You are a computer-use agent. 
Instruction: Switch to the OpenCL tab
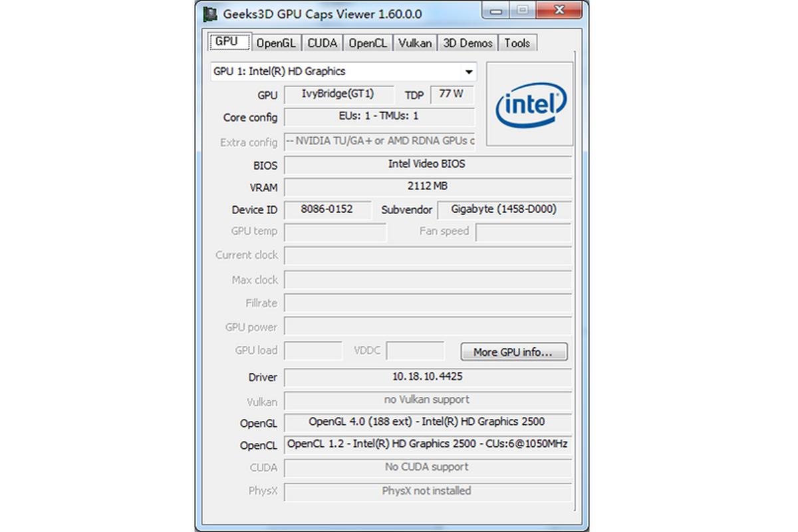(368, 43)
